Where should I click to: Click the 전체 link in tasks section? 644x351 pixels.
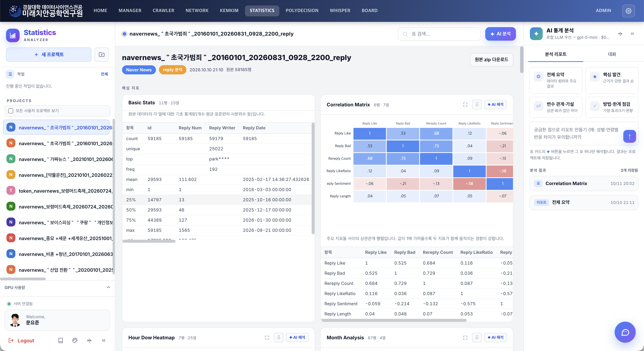tap(104, 74)
